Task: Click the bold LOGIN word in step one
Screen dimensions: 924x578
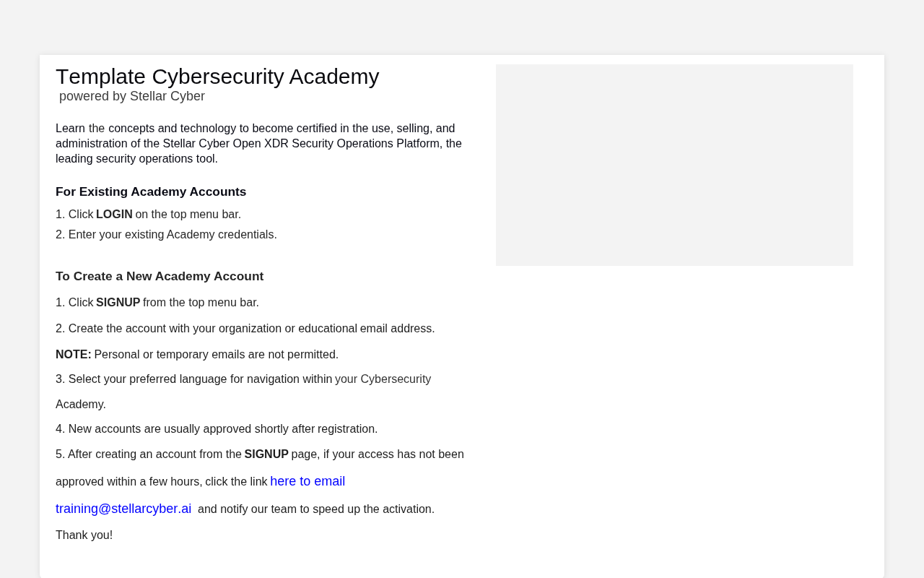Action: click(x=114, y=215)
